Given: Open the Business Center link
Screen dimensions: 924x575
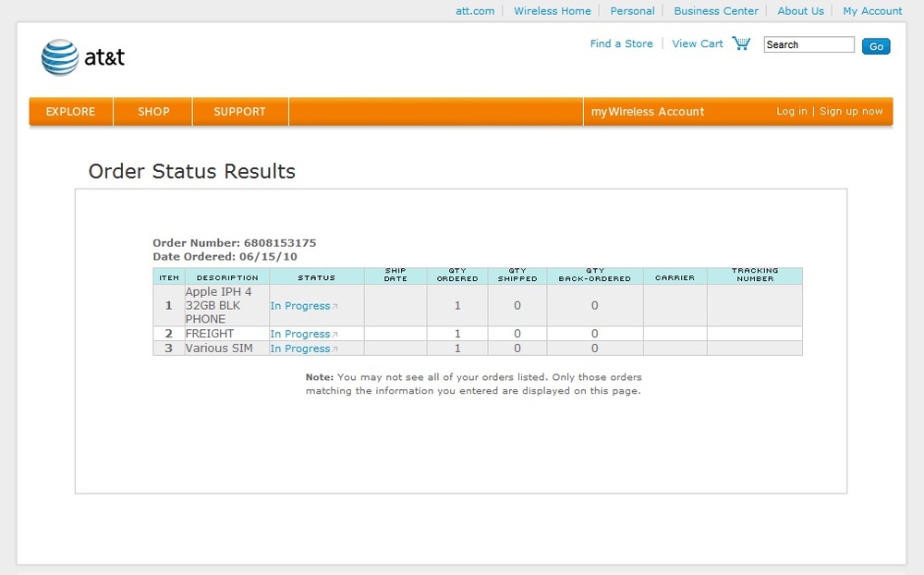Looking at the screenshot, I should 716,11.
